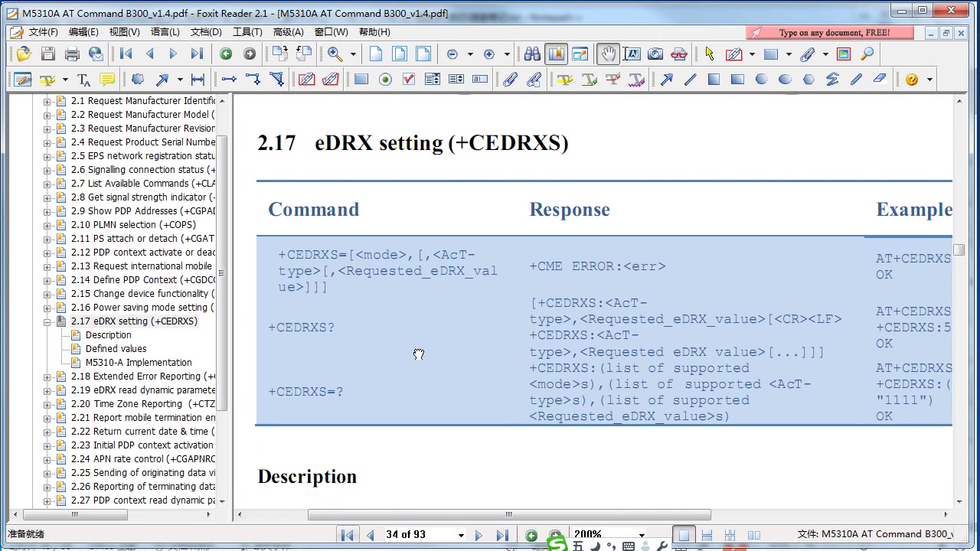Open the 编辑(E) menu
This screenshot has height=551, width=980.
pyautogui.click(x=83, y=32)
